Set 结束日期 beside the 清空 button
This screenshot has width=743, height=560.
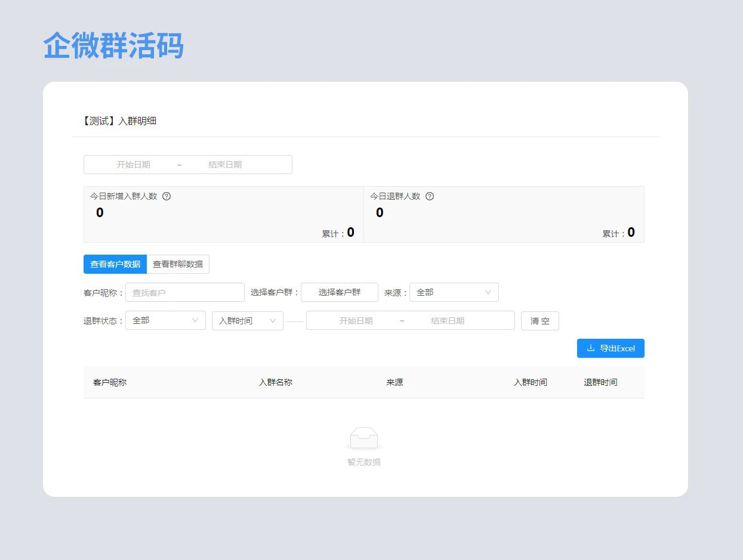tap(448, 321)
